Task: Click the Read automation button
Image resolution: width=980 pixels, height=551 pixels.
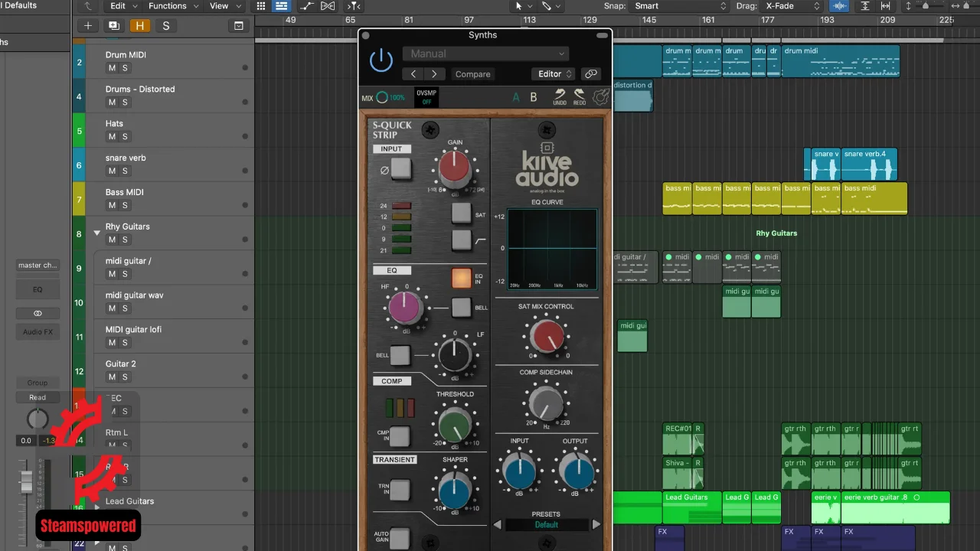Action: pyautogui.click(x=38, y=397)
